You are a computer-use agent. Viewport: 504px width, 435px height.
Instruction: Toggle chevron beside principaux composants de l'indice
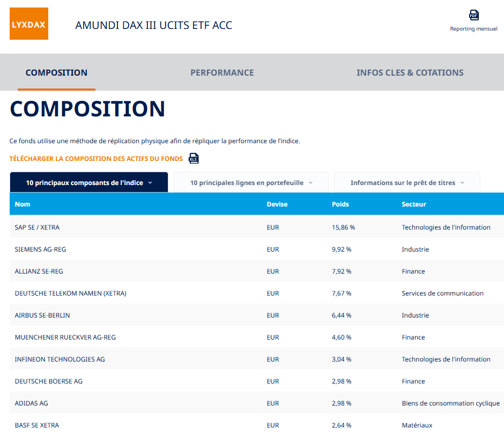(x=150, y=182)
